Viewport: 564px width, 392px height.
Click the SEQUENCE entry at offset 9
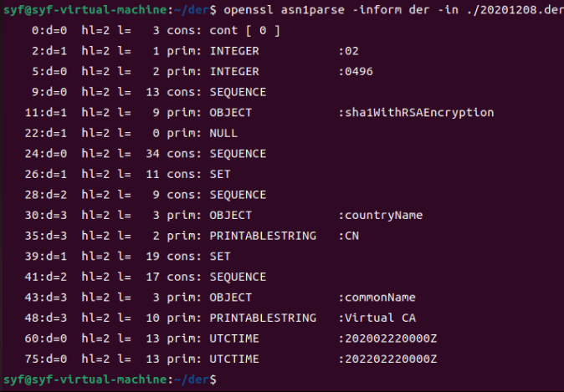239,92
